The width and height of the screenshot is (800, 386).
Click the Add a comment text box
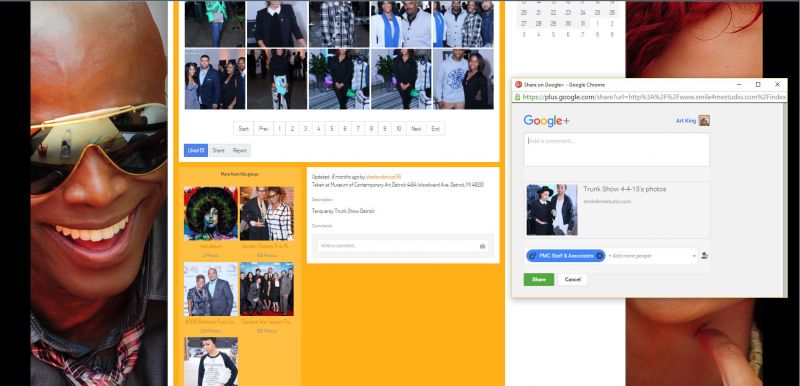click(x=616, y=149)
